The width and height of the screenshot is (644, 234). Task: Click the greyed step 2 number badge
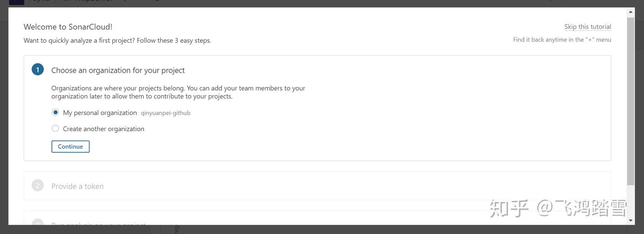(x=38, y=185)
